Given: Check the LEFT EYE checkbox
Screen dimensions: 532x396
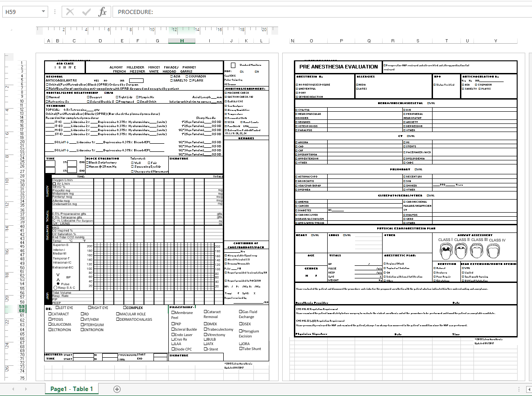Looking at the screenshot, I should coord(57,307).
